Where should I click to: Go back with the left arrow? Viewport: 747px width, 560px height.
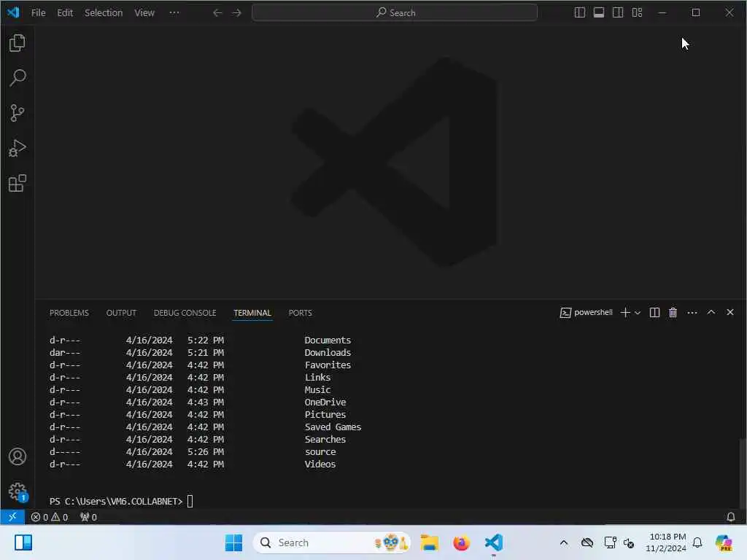click(x=217, y=13)
